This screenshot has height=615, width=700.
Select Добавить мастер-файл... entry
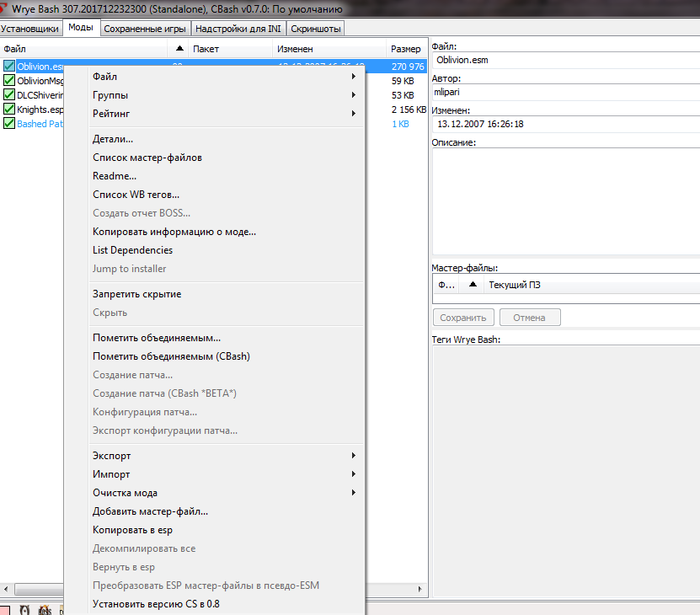(x=227, y=511)
